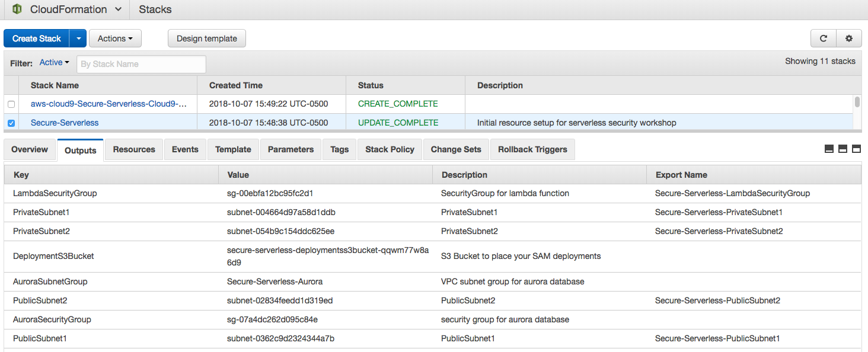Select export name Secure-Serverless-LambdaSecurityGroup
The image size is (868, 352).
(x=732, y=193)
